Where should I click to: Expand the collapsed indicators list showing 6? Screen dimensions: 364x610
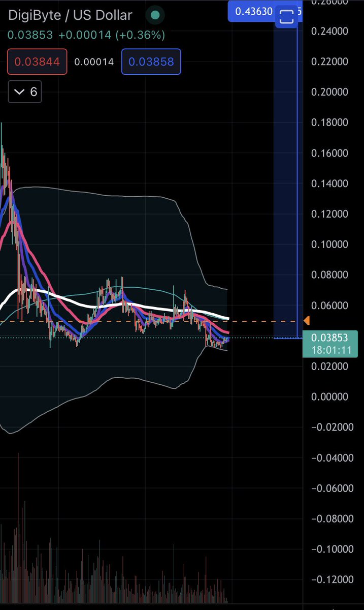tap(25, 92)
